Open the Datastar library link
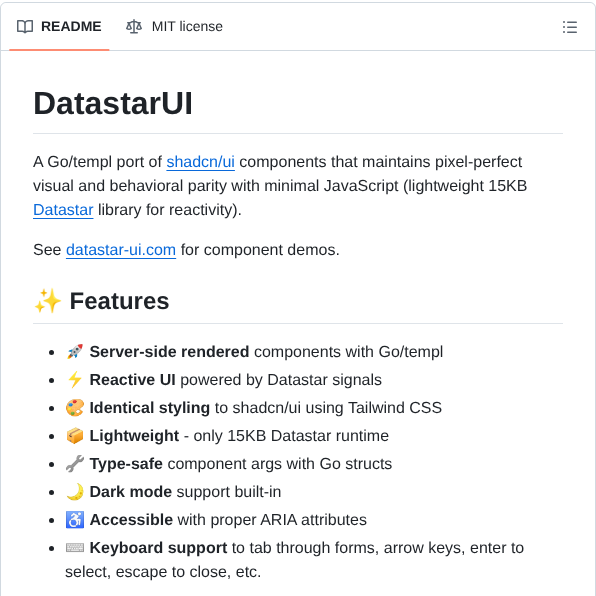Viewport: 596px width, 596px height. [63, 210]
